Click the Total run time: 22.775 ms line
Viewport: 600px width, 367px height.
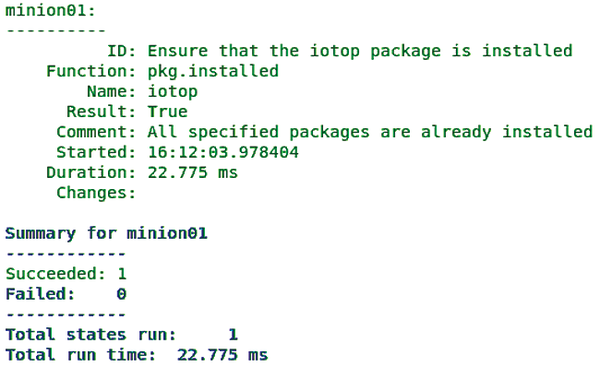pos(137,355)
